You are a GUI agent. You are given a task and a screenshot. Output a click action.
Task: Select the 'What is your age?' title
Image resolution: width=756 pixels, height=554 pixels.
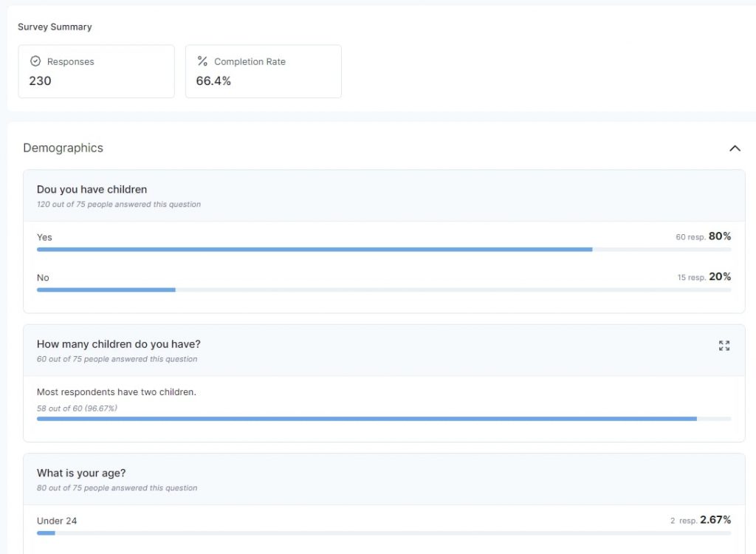point(81,473)
